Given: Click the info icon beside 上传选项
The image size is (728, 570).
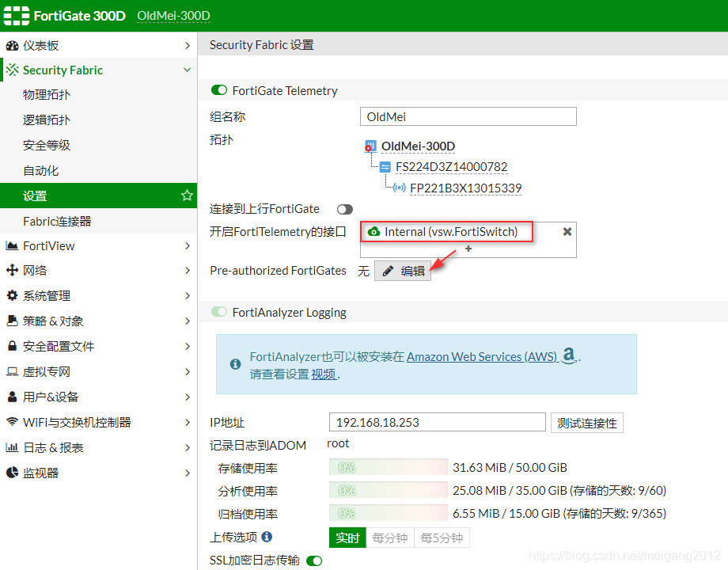Looking at the screenshot, I should pos(267,537).
